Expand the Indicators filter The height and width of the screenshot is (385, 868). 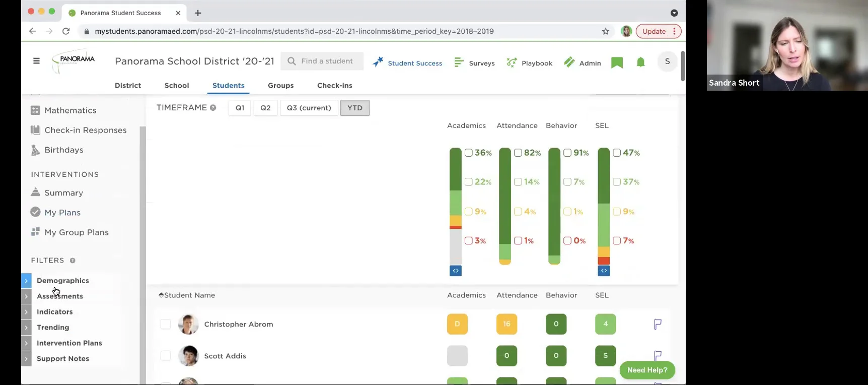[26, 312]
